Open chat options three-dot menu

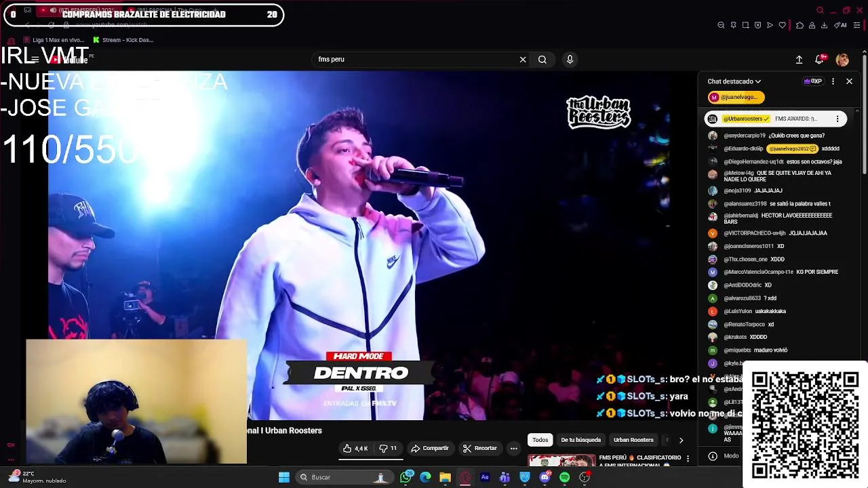[x=833, y=81]
